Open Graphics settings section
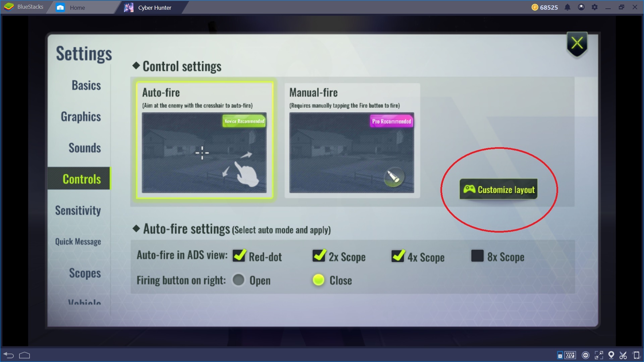The image size is (644, 362). [81, 116]
